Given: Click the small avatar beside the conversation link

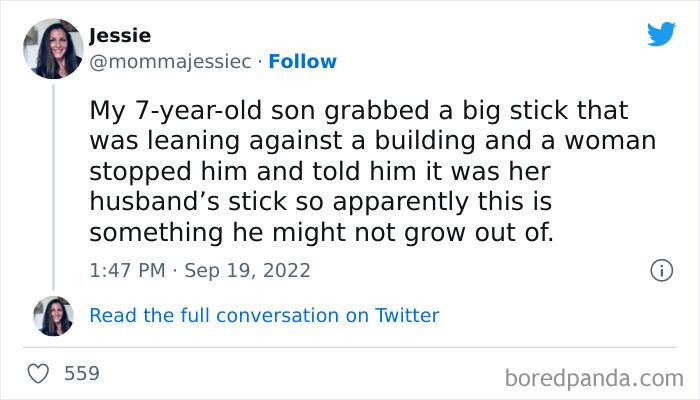Looking at the screenshot, I should click(53, 316).
